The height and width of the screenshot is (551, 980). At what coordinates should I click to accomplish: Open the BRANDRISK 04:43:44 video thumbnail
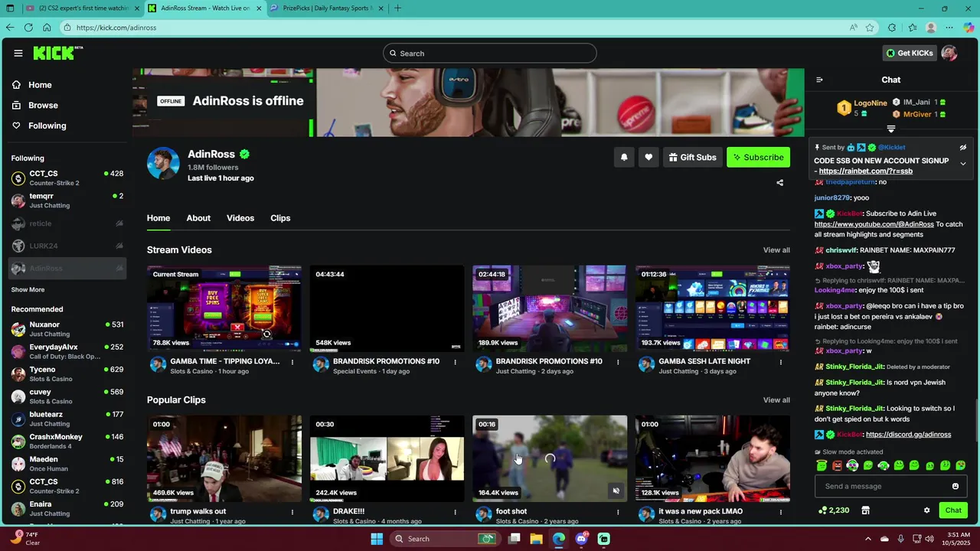387,308
